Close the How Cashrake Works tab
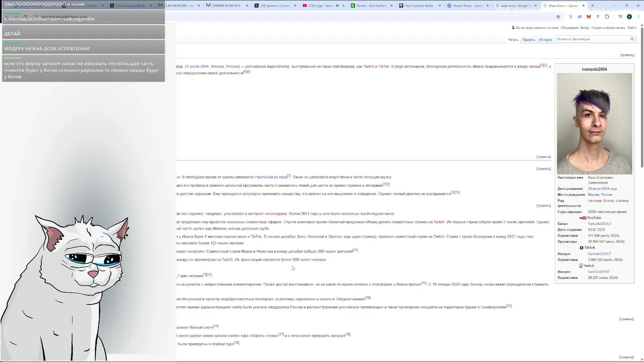This screenshot has height=362, width=644. click(x=439, y=6)
